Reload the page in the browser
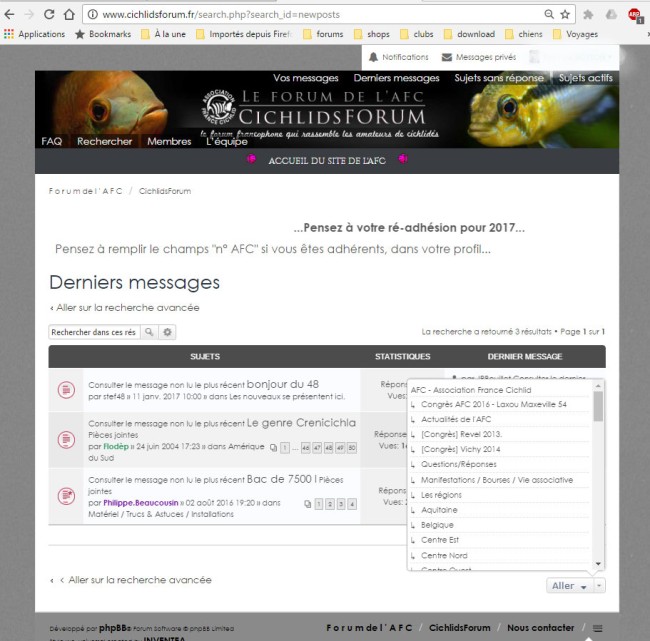The width and height of the screenshot is (650, 641). [x=51, y=15]
